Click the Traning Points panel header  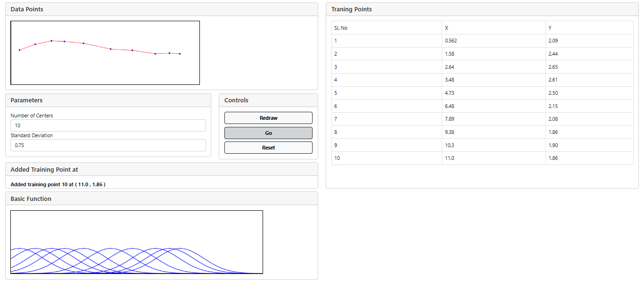click(x=352, y=9)
